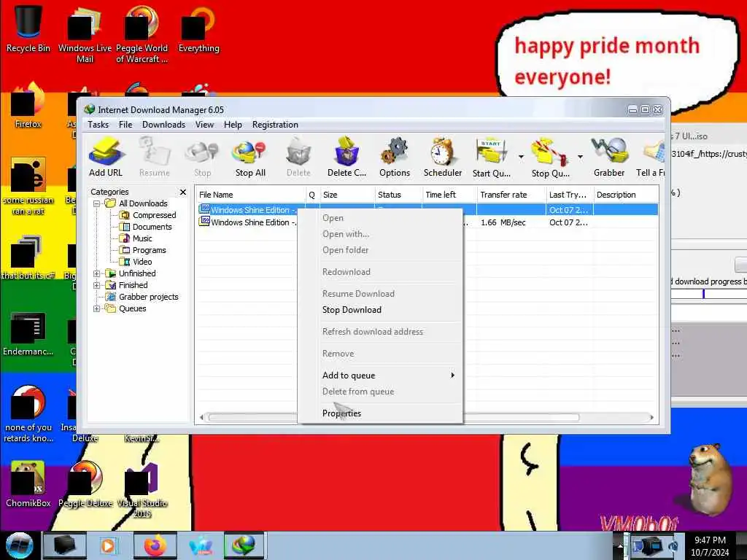Collapse the All Downloads tree node
Viewport: 747px width, 560px height.
click(97, 204)
